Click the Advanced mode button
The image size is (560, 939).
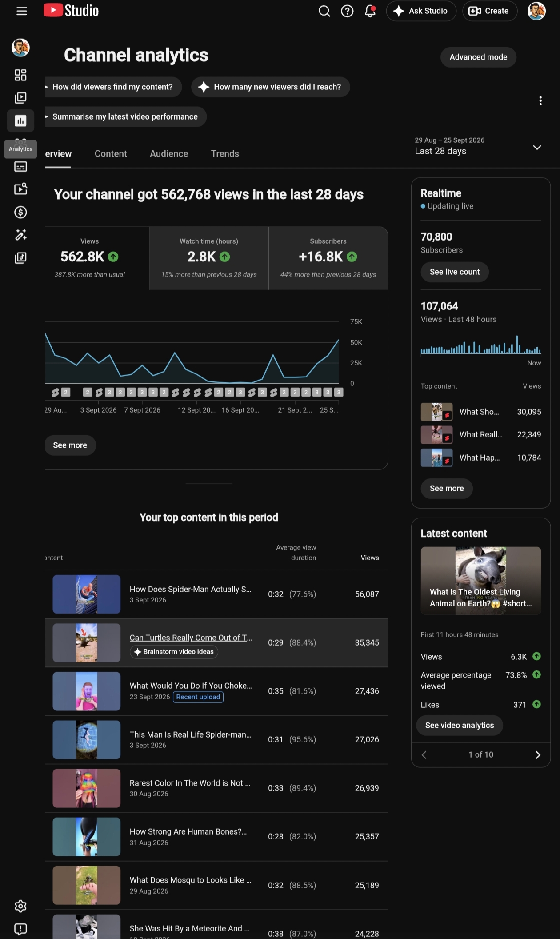478,57
